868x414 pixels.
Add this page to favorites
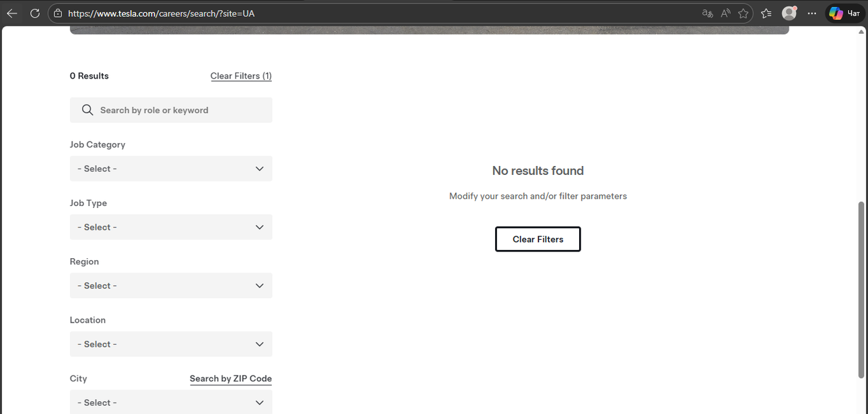(743, 13)
